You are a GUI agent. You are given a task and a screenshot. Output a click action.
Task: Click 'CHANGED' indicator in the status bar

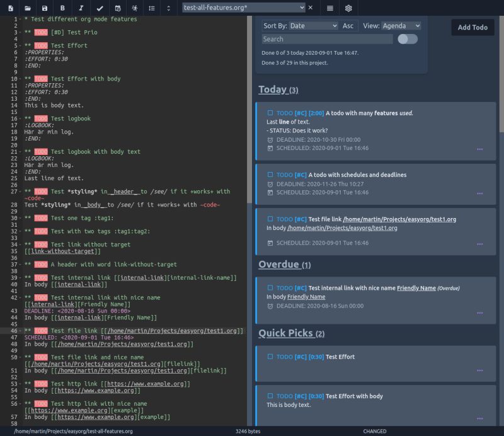coord(375,431)
